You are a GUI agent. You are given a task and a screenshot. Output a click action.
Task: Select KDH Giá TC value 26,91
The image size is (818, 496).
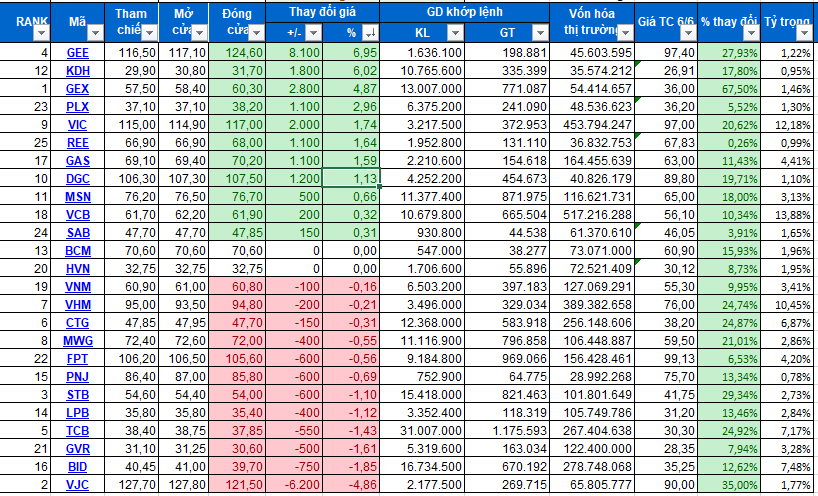coord(666,71)
